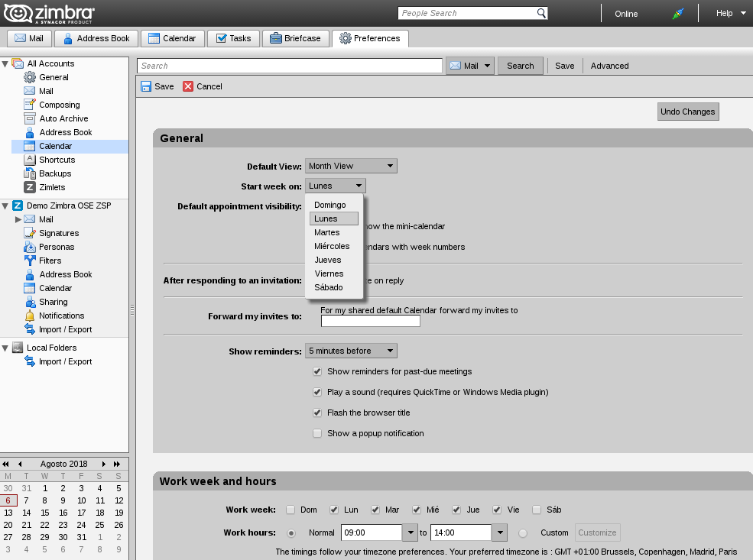Viewport: 753px width, 560px height.
Task: Open Zimlets preferences via its icon
Action: (30, 187)
